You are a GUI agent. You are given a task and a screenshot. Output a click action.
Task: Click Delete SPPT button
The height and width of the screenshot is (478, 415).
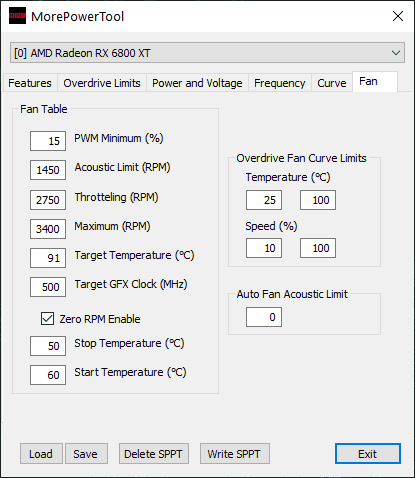click(154, 454)
